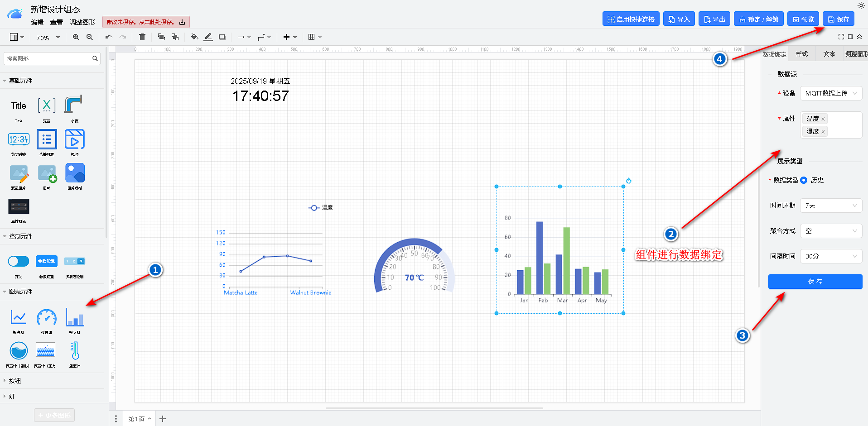Click the undo arrow in toolbar

pos(109,37)
